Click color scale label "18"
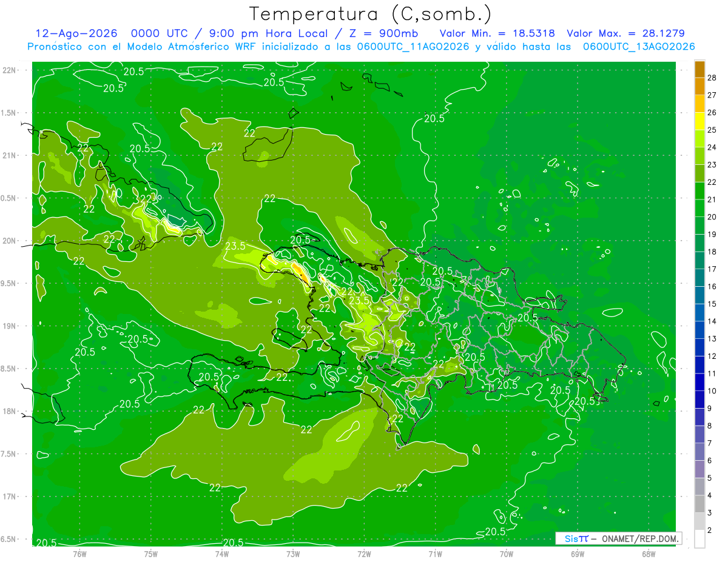 pos(713,252)
